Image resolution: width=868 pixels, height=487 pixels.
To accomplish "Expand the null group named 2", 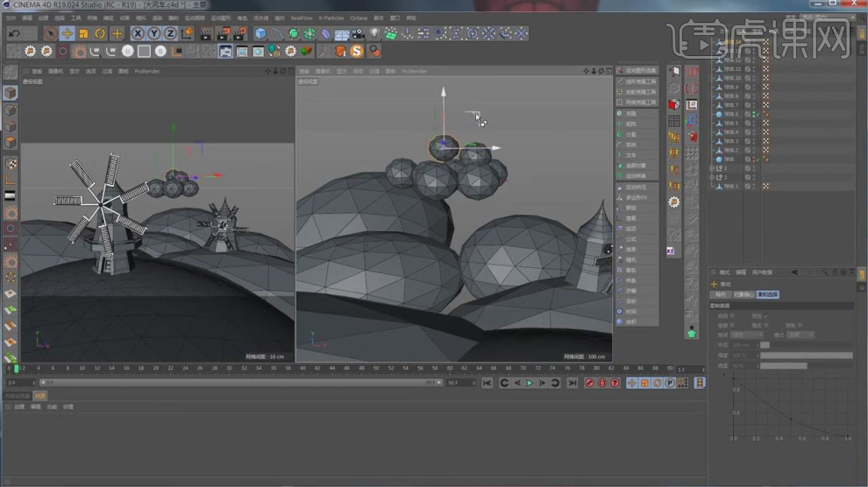I will pos(711,177).
